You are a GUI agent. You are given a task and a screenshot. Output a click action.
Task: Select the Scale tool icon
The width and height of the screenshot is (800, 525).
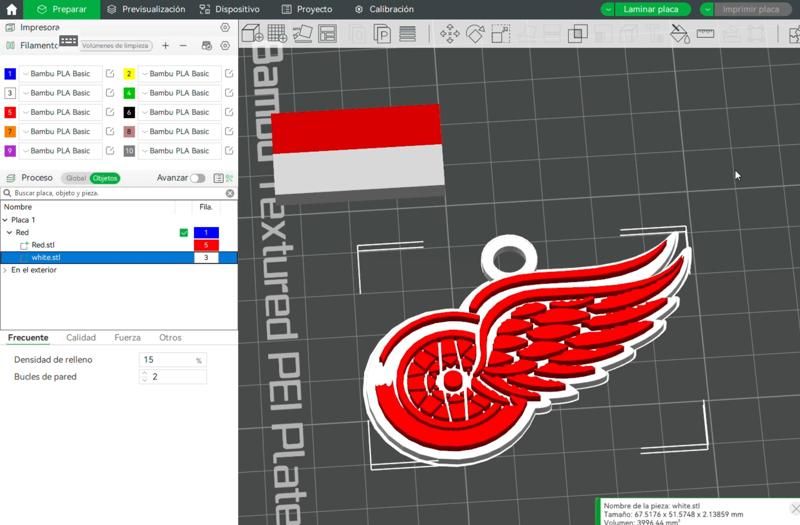click(x=501, y=34)
